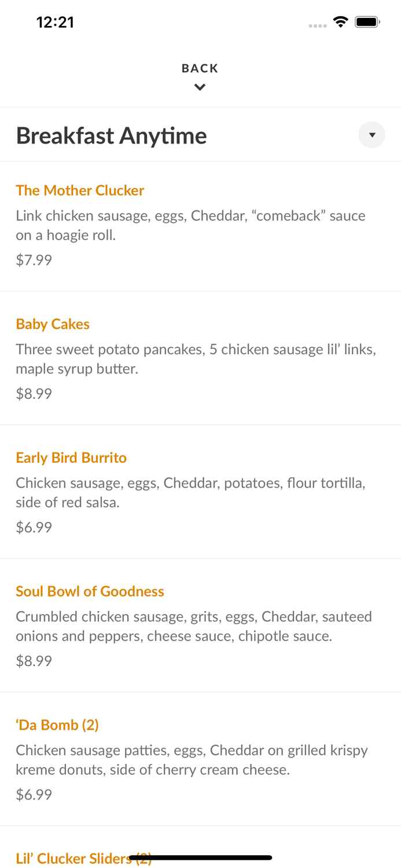Tap the battery indicator icon
The image size is (401, 868).
pos(367,21)
